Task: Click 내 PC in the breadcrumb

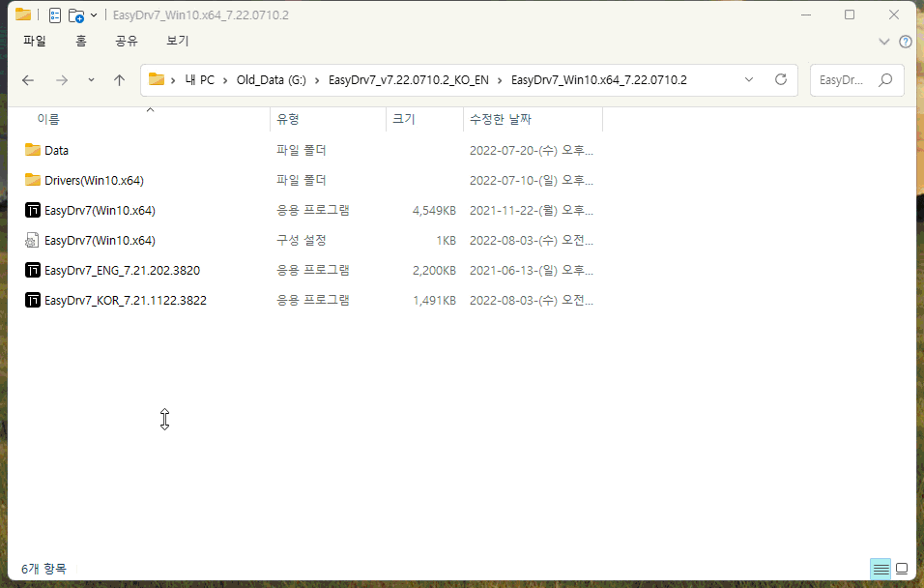Action: 200,79
